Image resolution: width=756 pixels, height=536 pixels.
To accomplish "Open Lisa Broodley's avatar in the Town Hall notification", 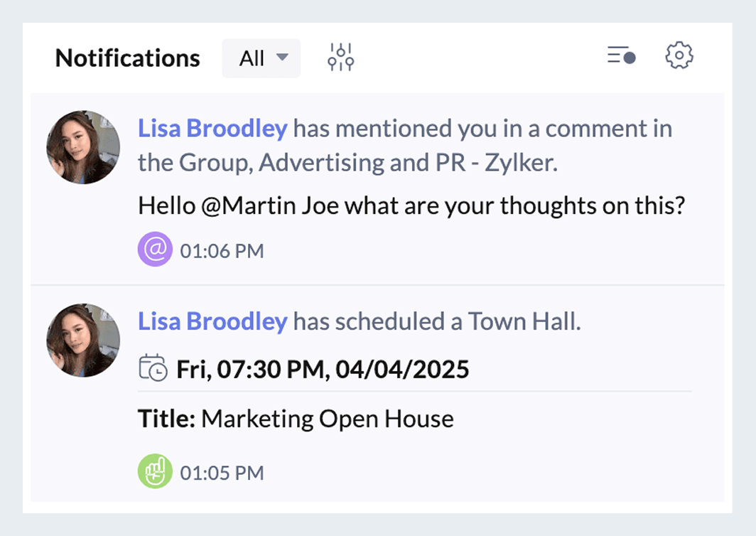I will (x=83, y=341).
